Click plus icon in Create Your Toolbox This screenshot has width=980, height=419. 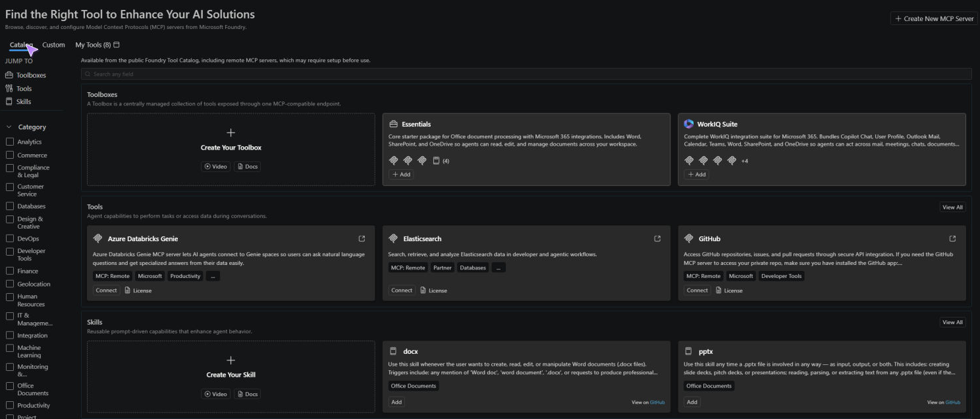pos(231,132)
